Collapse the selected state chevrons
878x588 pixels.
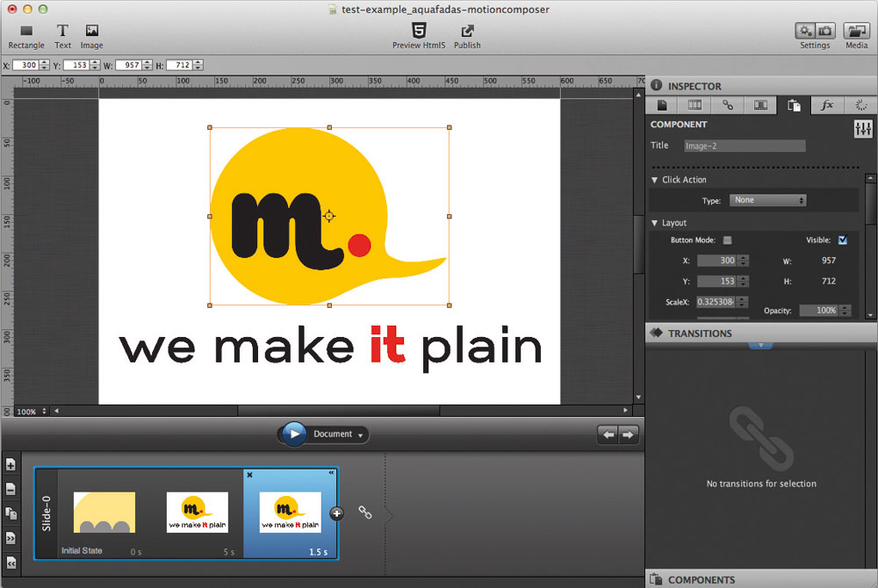tap(331, 473)
